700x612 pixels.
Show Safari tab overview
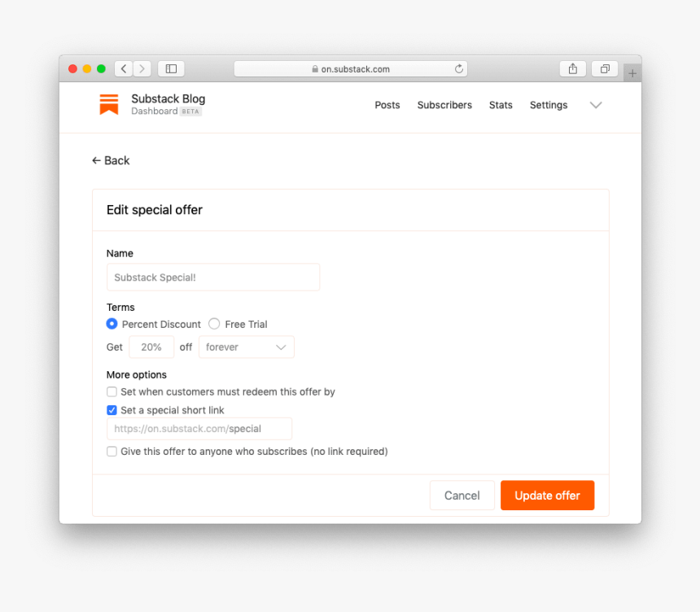pyautogui.click(x=605, y=69)
